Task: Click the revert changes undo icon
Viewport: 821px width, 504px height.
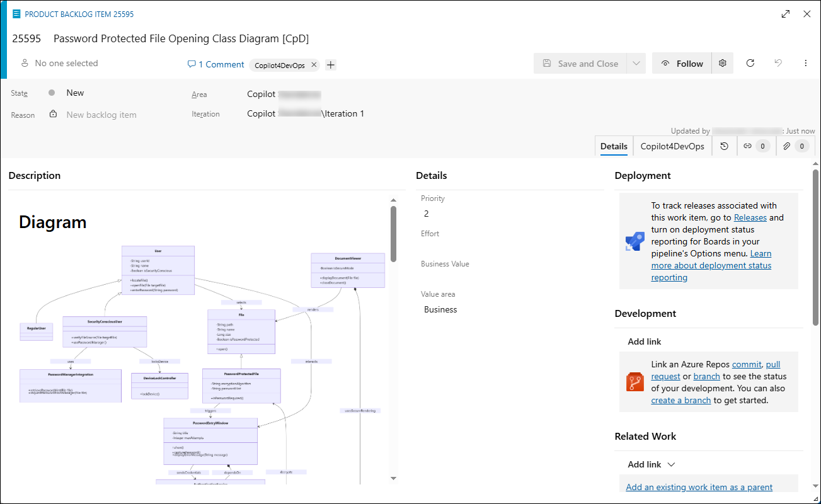Action: [x=778, y=63]
